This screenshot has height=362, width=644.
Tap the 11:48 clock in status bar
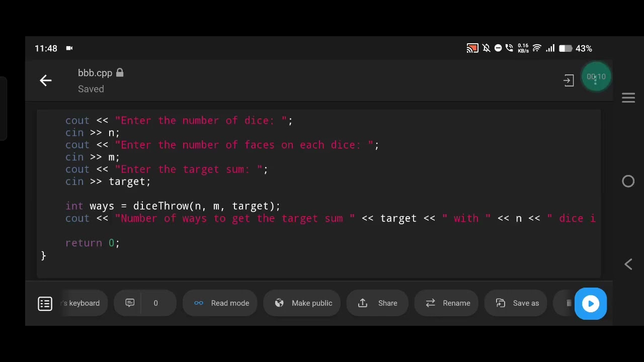pos(46,48)
